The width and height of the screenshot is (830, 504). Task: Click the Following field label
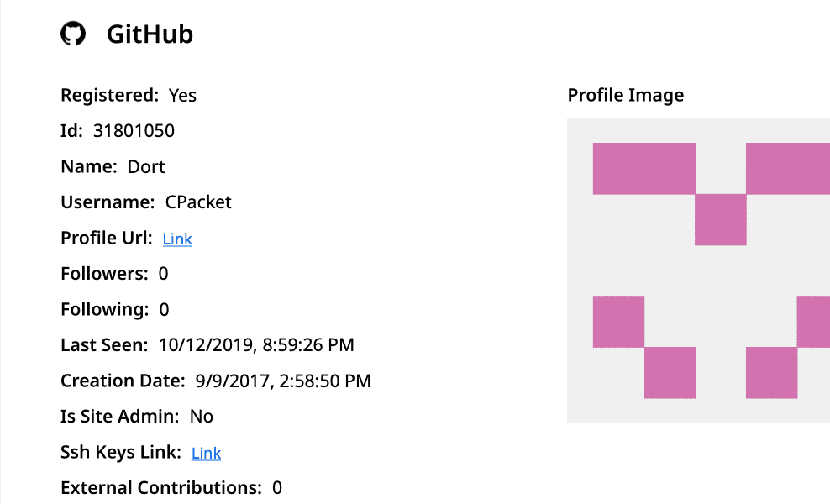point(105,309)
